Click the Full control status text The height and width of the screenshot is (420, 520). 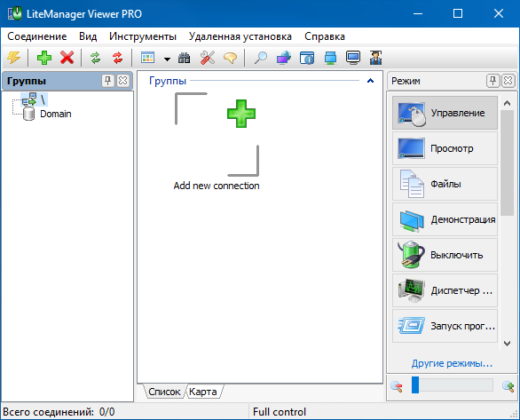(280, 412)
